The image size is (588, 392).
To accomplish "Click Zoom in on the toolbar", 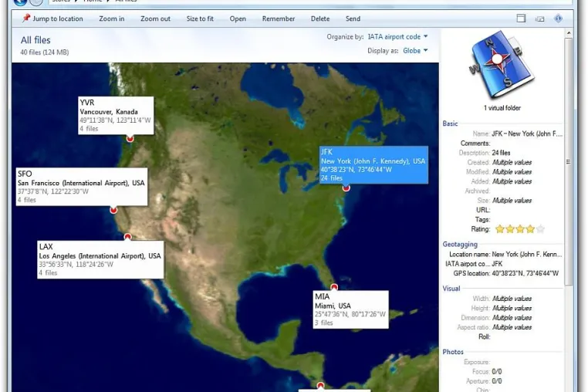I will [x=111, y=19].
